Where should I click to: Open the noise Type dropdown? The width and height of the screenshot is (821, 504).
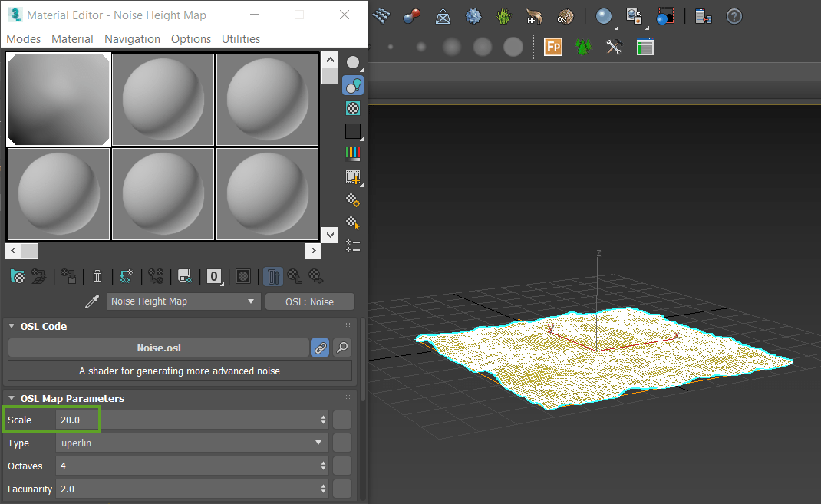click(192, 443)
